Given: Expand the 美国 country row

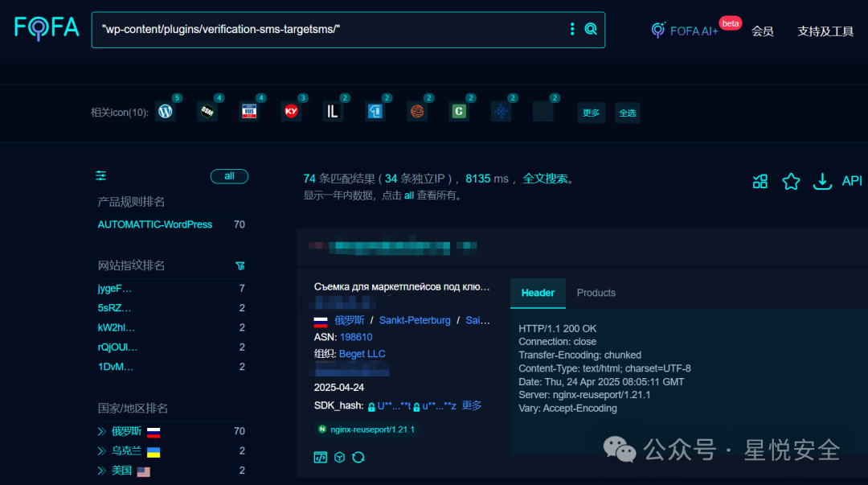Looking at the screenshot, I should 102,471.
